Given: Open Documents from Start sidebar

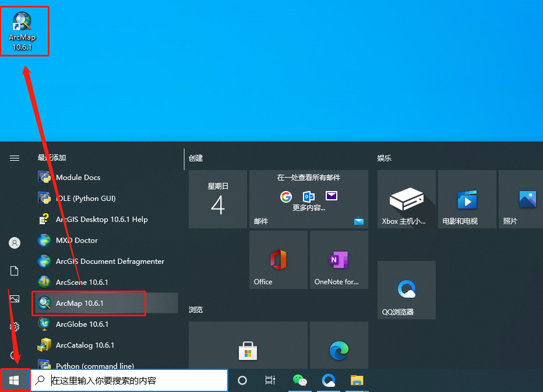Looking at the screenshot, I should coord(15,271).
